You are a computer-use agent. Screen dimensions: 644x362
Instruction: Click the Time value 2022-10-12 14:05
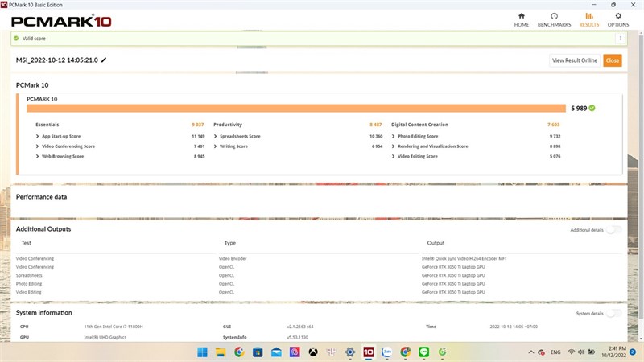(514, 327)
